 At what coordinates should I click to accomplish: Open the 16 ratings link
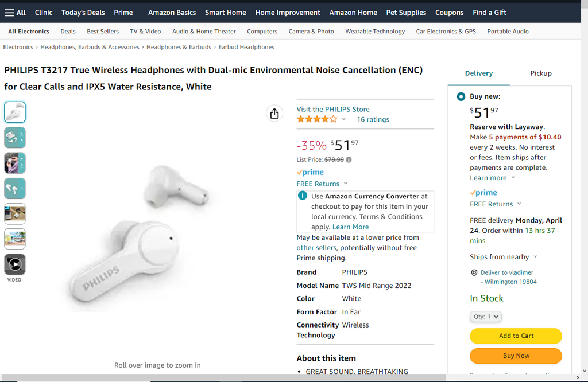tap(373, 119)
